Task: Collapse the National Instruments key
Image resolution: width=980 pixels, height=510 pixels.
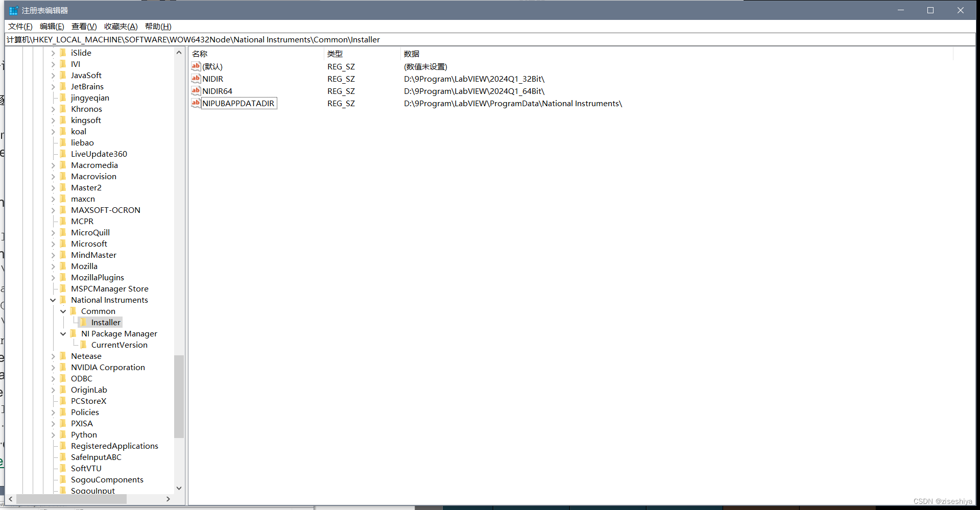Action: tap(53, 300)
